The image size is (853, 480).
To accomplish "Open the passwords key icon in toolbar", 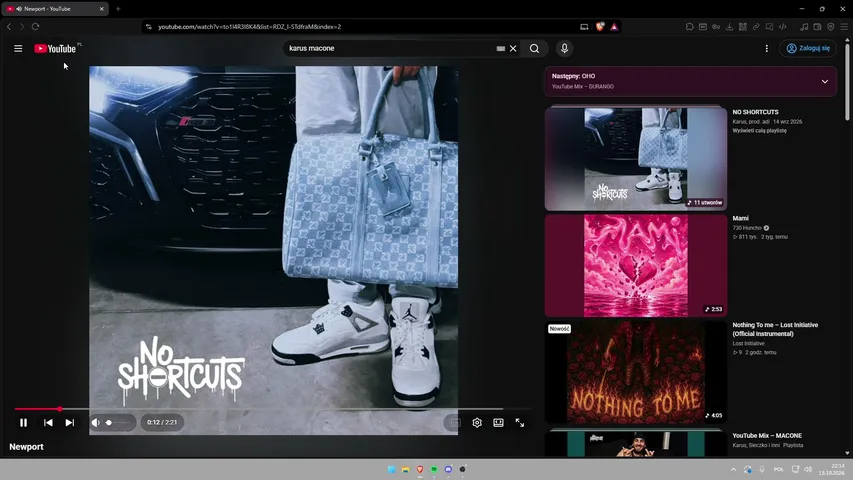I will [x=716, y=27].
